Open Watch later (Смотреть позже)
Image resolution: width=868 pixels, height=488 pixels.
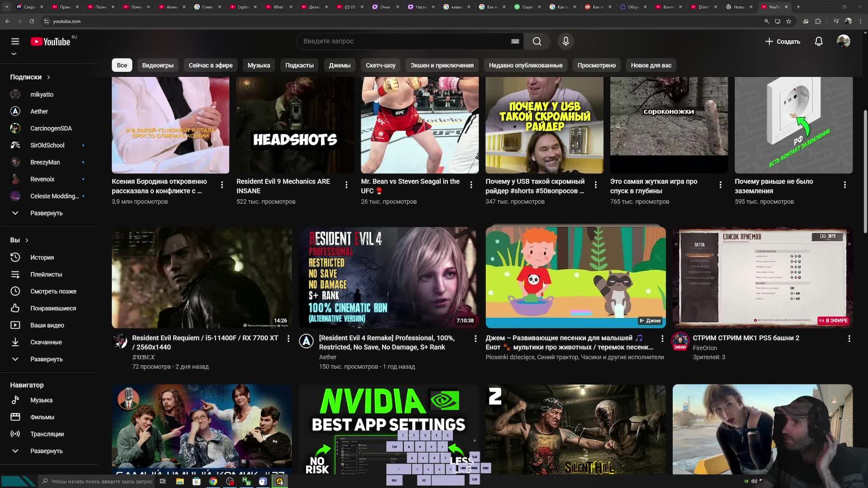coord(53,291)
